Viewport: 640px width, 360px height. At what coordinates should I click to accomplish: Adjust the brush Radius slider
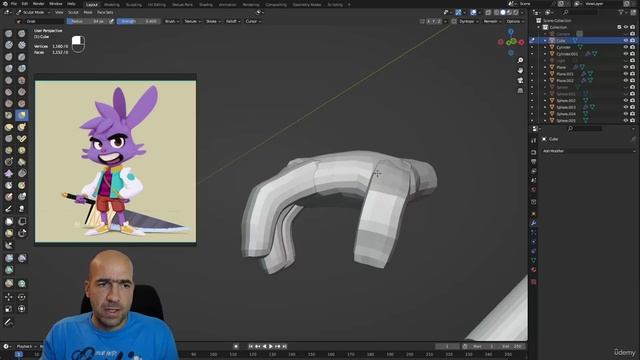click(87, 21)
